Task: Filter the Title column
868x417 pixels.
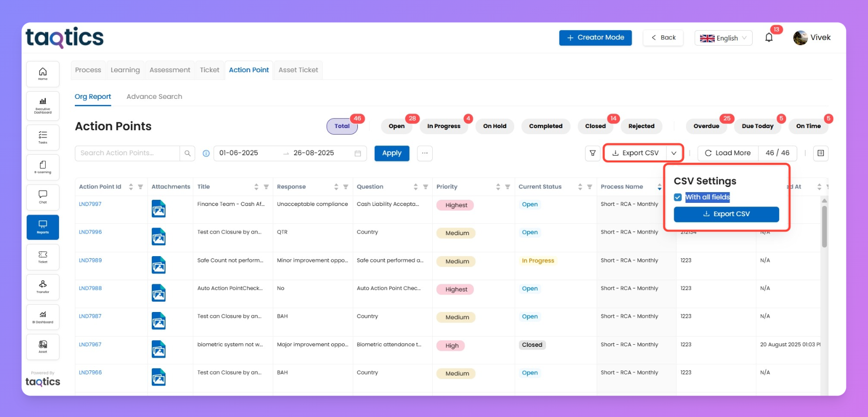Action: (x=266, y=187)
